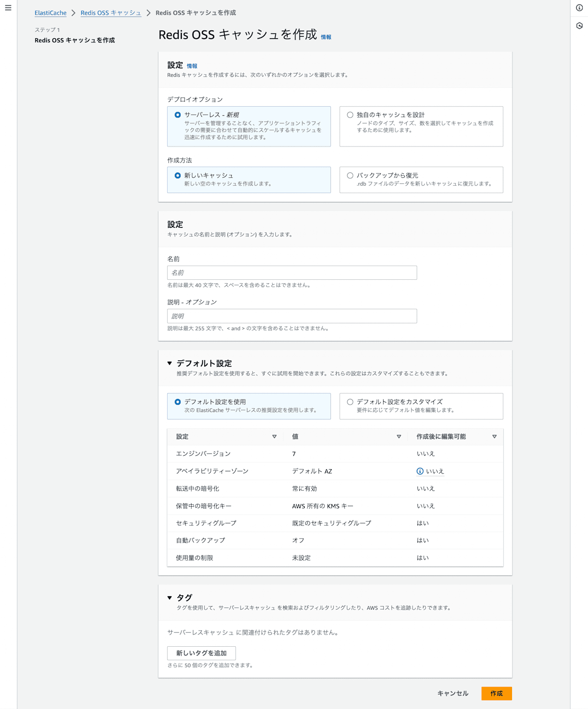Go to ElastiCache breadcrumb link

50,13
